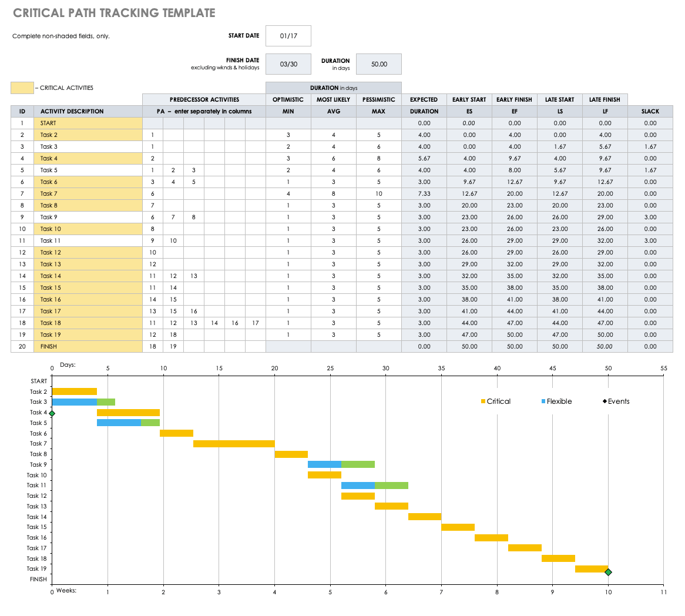Select the Task 7 yellow Gantt bar
Viewport: 685px width, 616px height.
(233, 443)
